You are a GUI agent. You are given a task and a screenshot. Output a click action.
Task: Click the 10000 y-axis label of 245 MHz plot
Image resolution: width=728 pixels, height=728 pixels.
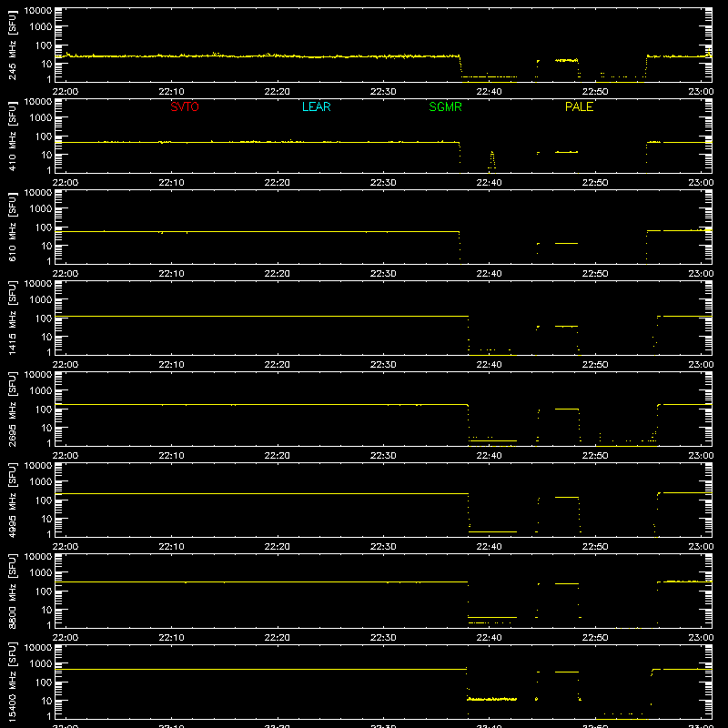(x=38, y=11)
